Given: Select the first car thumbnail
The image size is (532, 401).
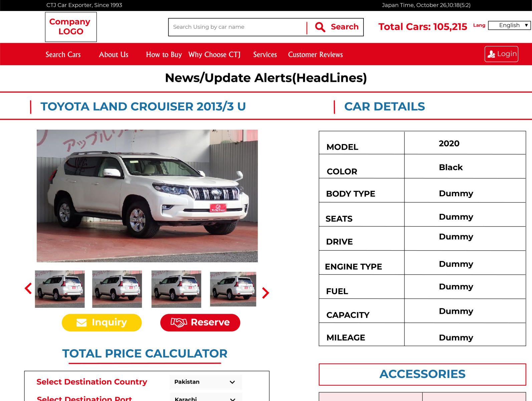Looking at the screenshot, I should pyautogui.click(x=60, y=289).
